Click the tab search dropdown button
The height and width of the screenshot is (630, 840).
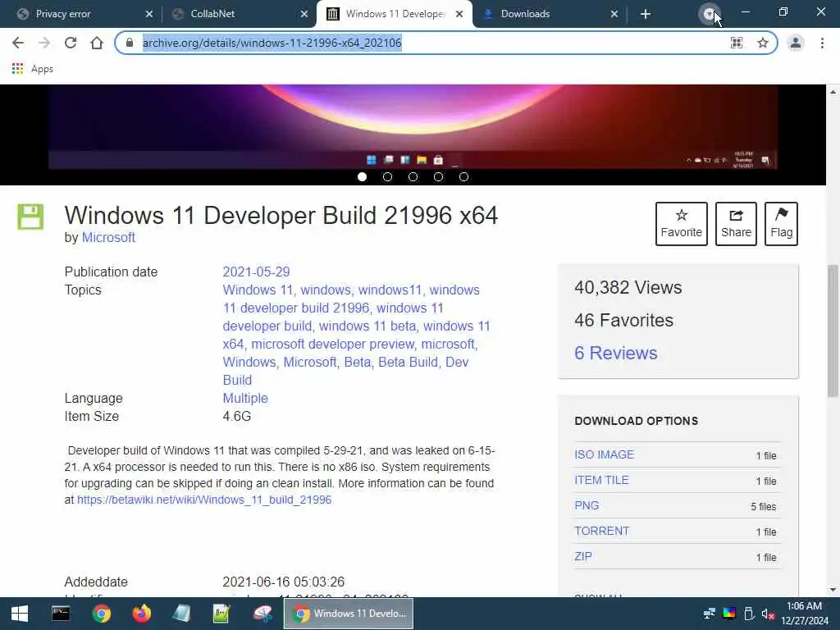tap(710, 15)
